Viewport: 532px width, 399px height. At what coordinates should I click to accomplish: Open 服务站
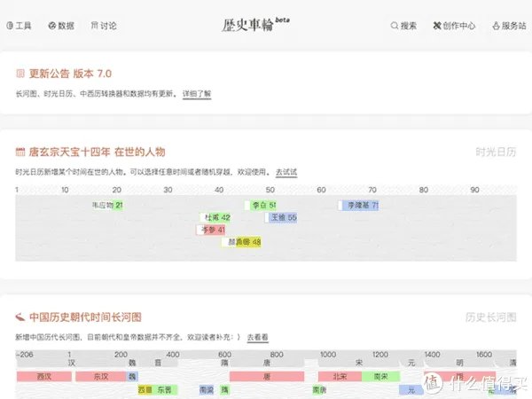coord(509,26)
